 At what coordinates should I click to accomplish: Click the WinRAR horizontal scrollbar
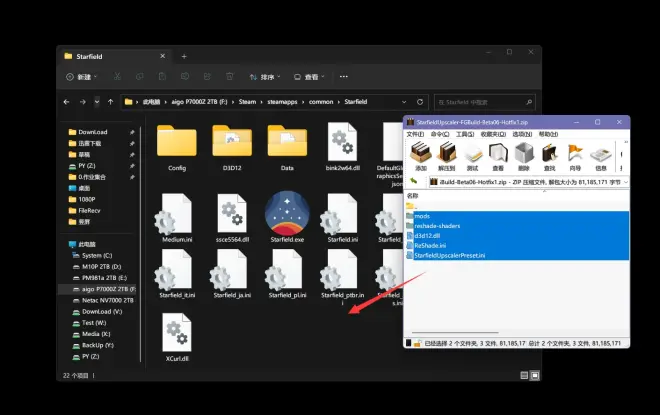click(x=455, y=333)
